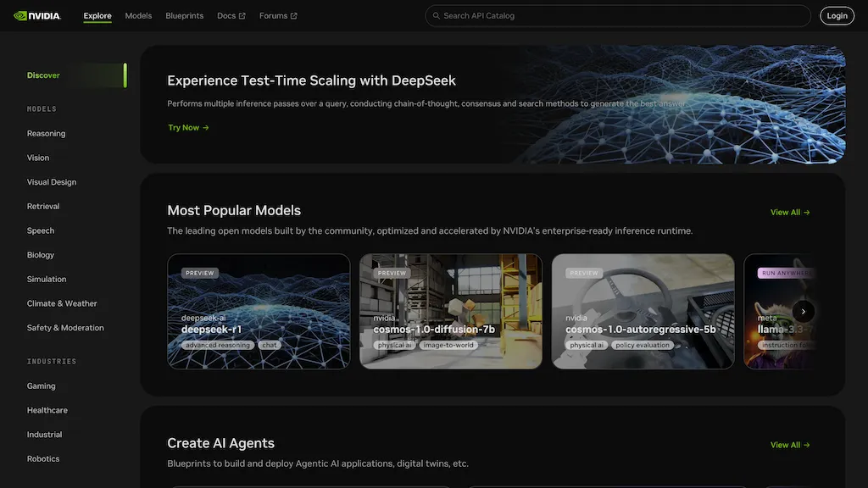Select Vision in the sidebar
This screenshot has height=488, width=868.
[x=38, y=158]
